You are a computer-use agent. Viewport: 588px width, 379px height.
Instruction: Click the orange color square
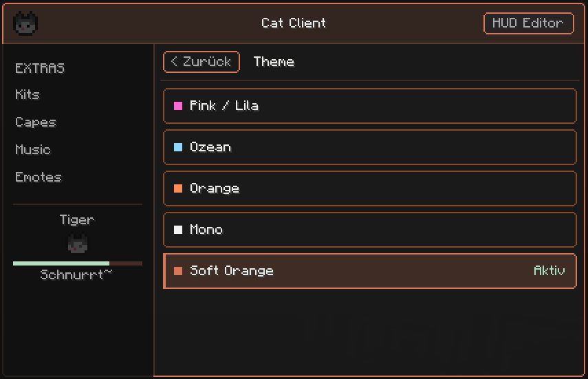(178, 188)
